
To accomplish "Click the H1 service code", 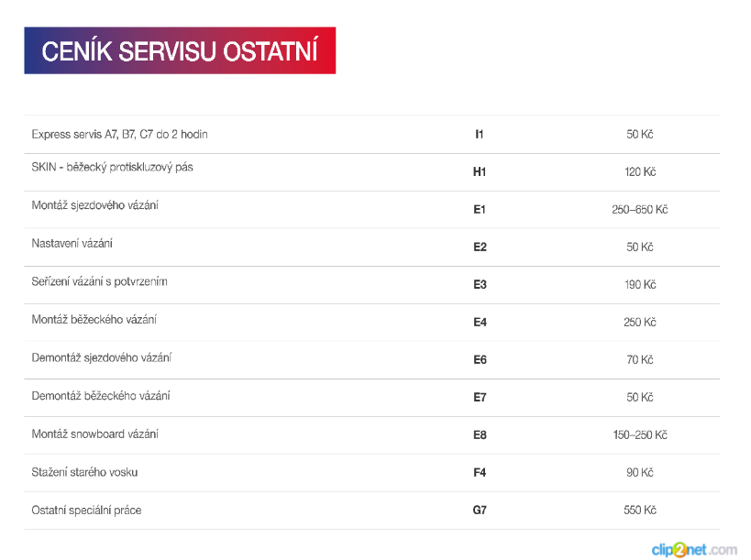I will [480, 171].
